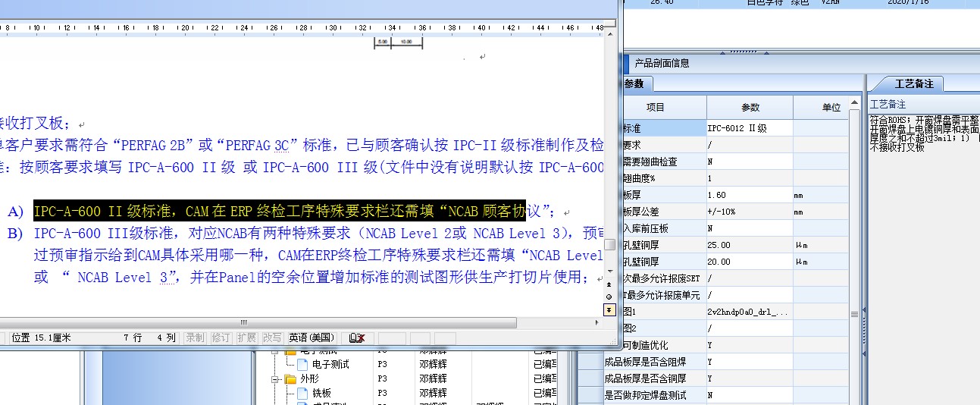
Task: Click the 邓辉辉 cell in 铣板 row
Action: coord(433,393)
